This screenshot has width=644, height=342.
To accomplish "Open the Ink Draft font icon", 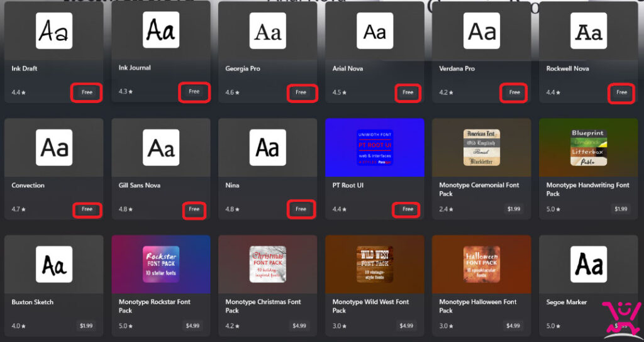I will [x=54, y=31].
